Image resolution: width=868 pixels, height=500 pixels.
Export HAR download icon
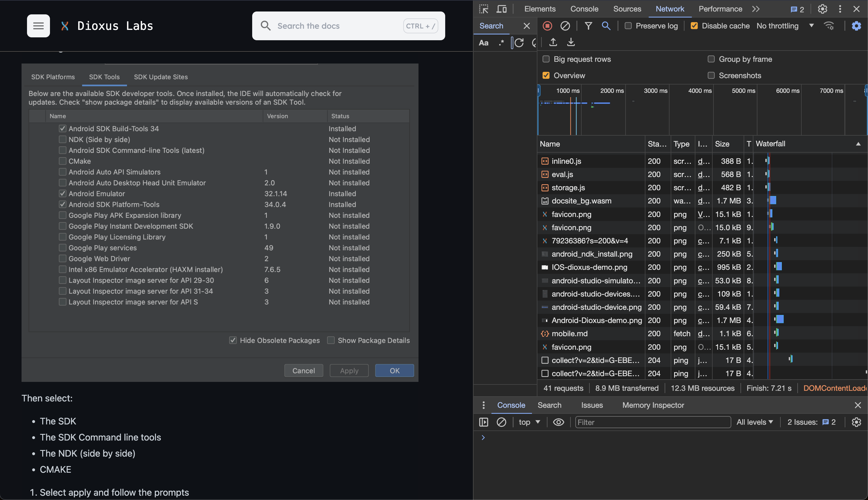pyautogui.click(x=570, y=42)
